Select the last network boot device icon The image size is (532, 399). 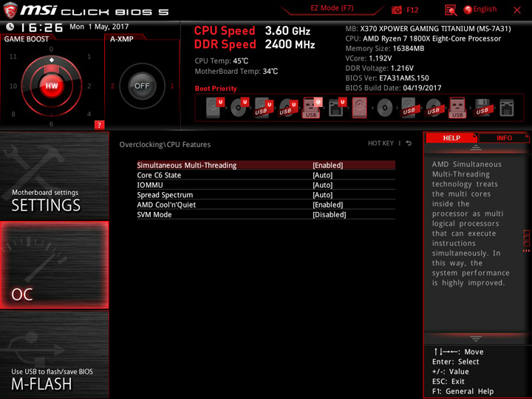point(507,108)
